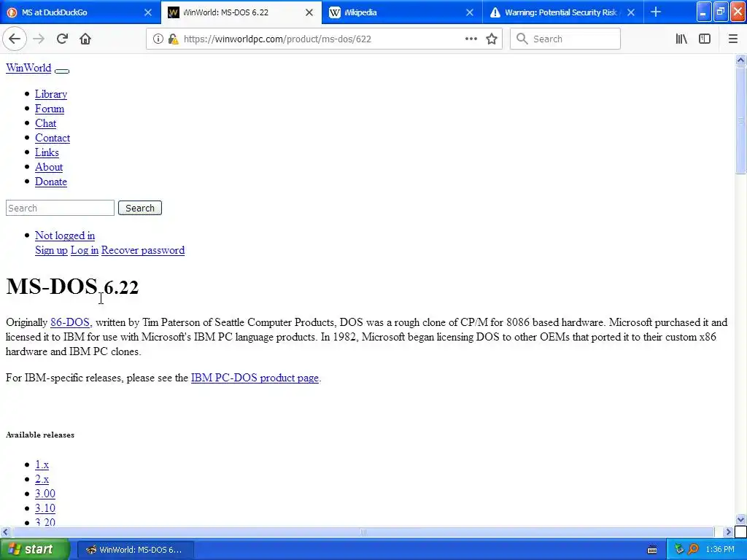This screenshot has width=747, height=560.
Task: Click the WinWorld site search input field
Action: coord(60,208)
